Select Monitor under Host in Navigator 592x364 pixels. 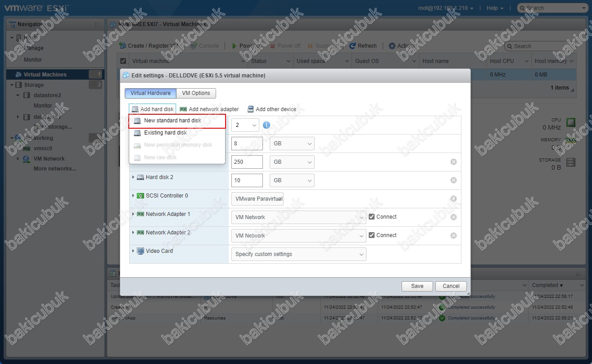coord(33,59)
